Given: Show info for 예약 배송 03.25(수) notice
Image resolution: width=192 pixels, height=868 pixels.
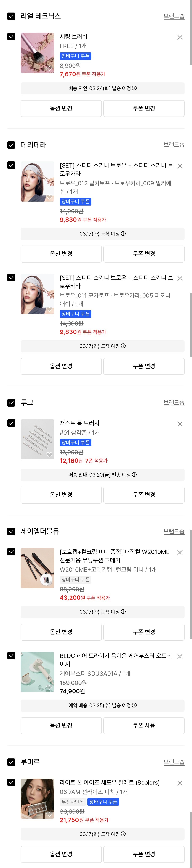Looking at the screenshot, I should [x=135, y=705].
